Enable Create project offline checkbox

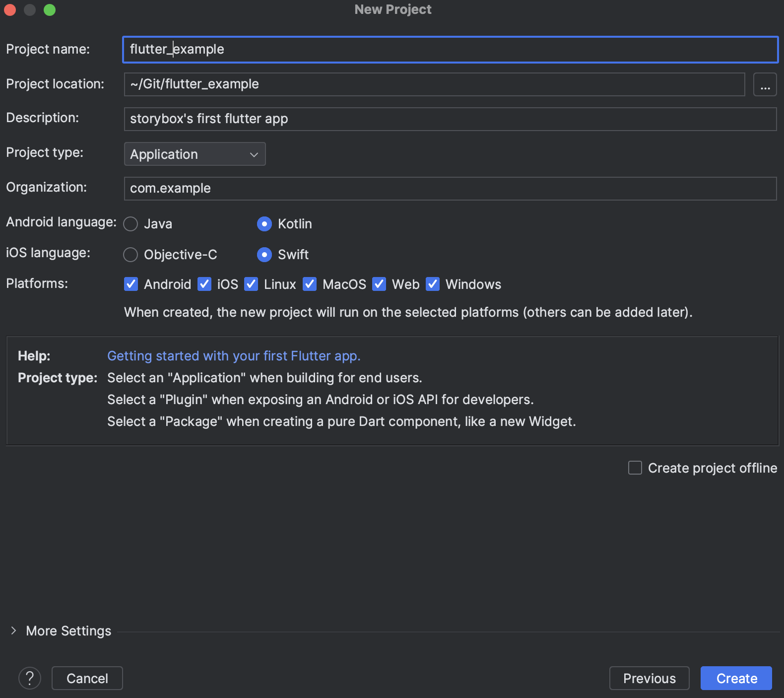[635, 468]
